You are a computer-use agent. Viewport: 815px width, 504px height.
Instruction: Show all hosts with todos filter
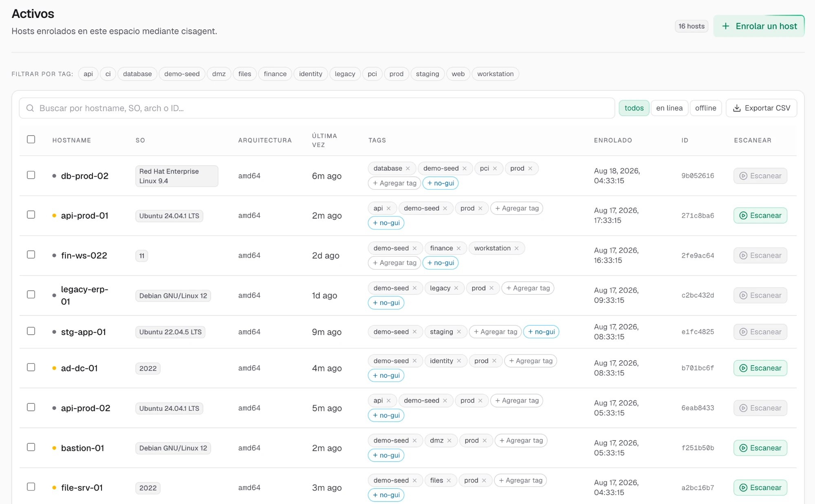634,108
